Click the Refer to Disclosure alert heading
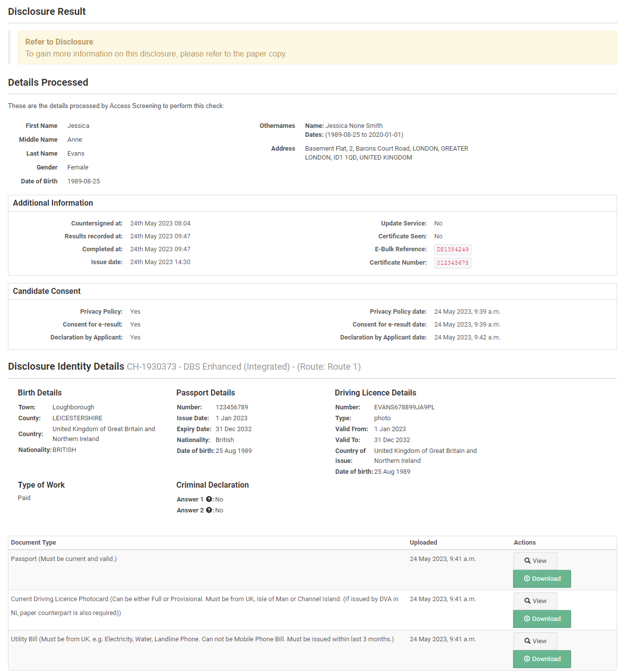This screenshot has width=625, height=672. coord(59,42)
